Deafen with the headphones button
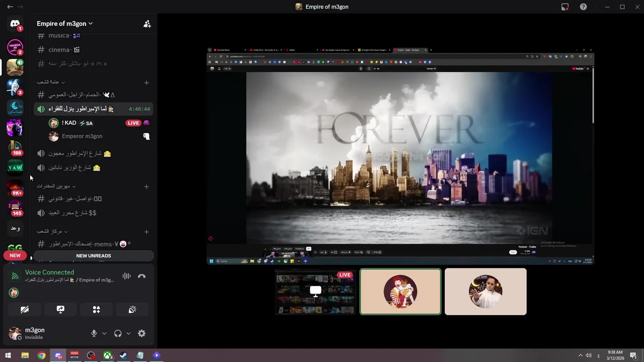Image resolution: width=644 pixels, height=362 pixels. (x=118, y=333)
